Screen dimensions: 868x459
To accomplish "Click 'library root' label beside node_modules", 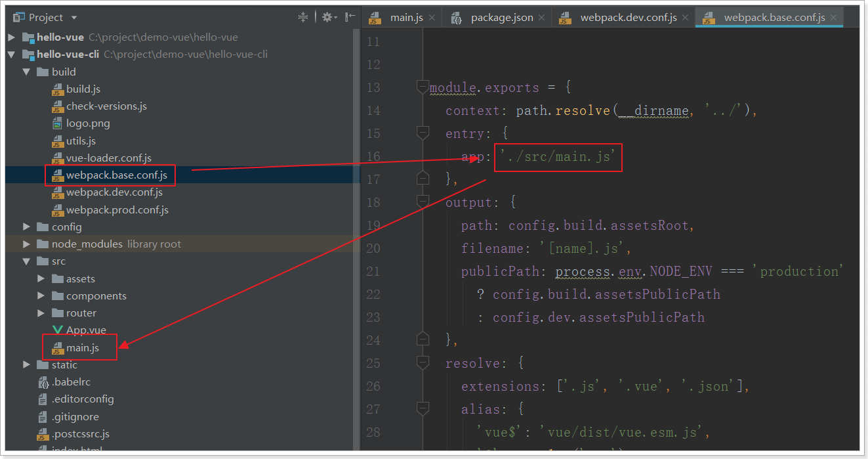I will pyautogui.click(x=154, y=244).
